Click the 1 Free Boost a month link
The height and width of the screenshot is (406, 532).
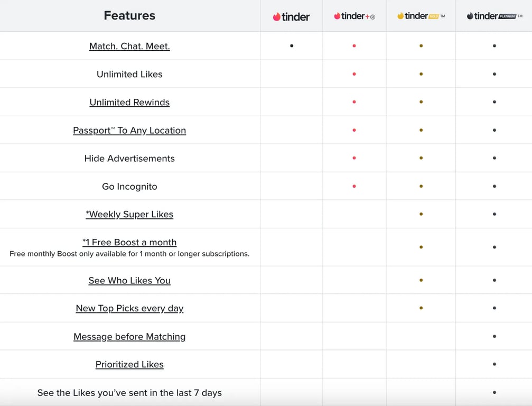point(129,242)
